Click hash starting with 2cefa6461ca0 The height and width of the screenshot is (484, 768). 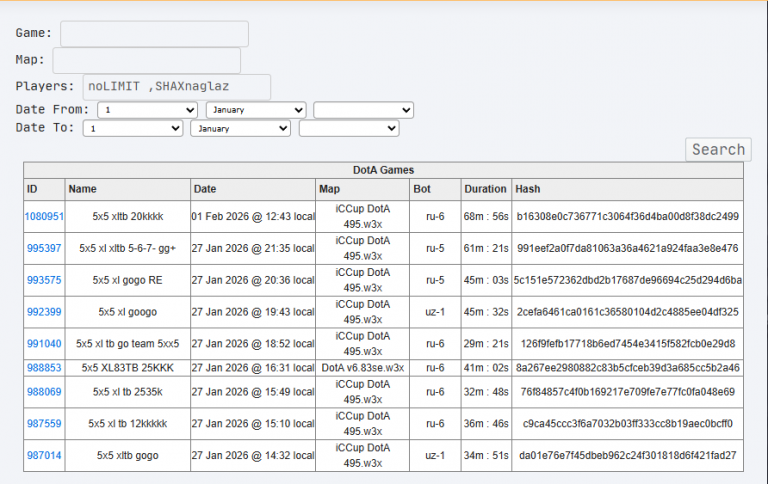point(627,312)
